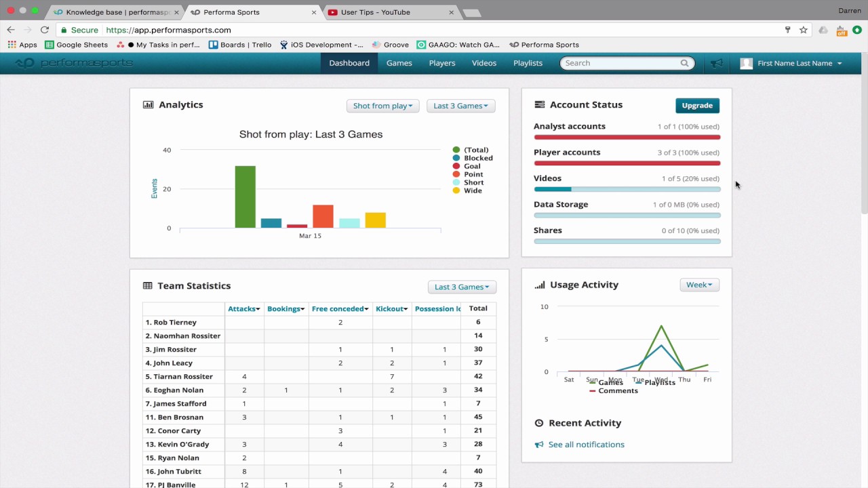868x488 pixels.
Task: Reload the page with browser refresh icon
Action: pos(45,30)
